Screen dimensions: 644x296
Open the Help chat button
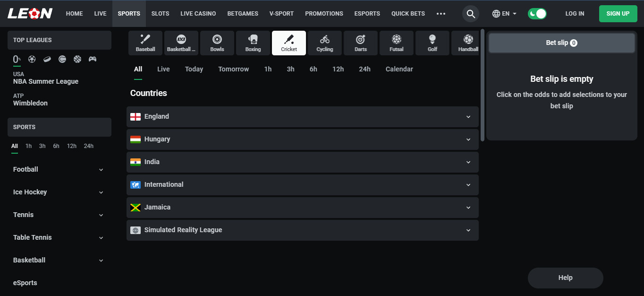(x=565, y=278)
